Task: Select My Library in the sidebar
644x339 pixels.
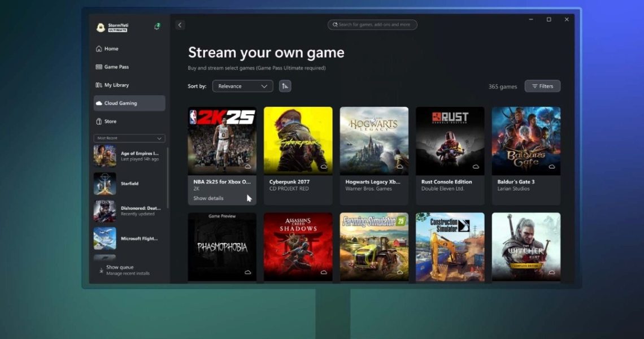Action: [116, 85]
